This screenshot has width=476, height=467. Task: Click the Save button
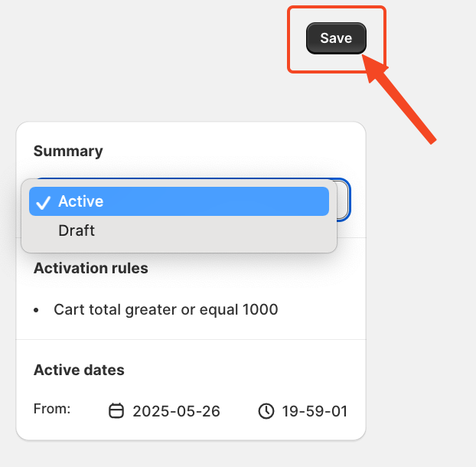[336, 38]
